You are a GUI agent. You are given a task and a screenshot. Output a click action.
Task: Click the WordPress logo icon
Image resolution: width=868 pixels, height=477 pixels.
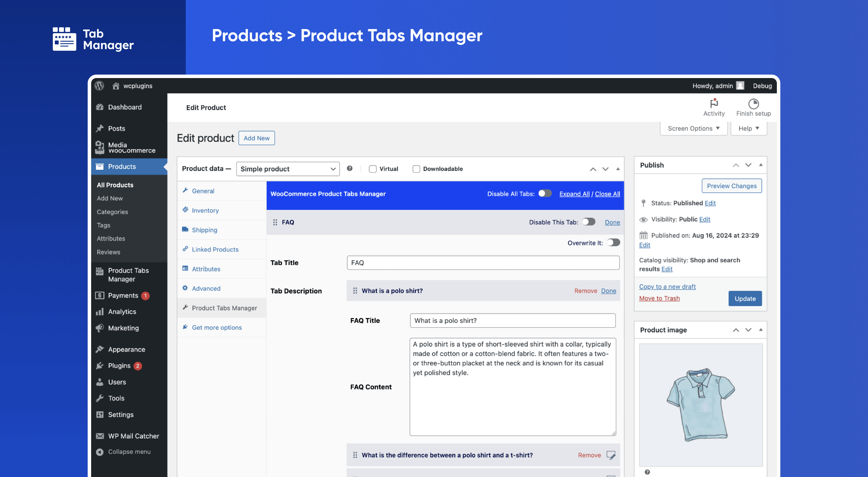point(99,86)
